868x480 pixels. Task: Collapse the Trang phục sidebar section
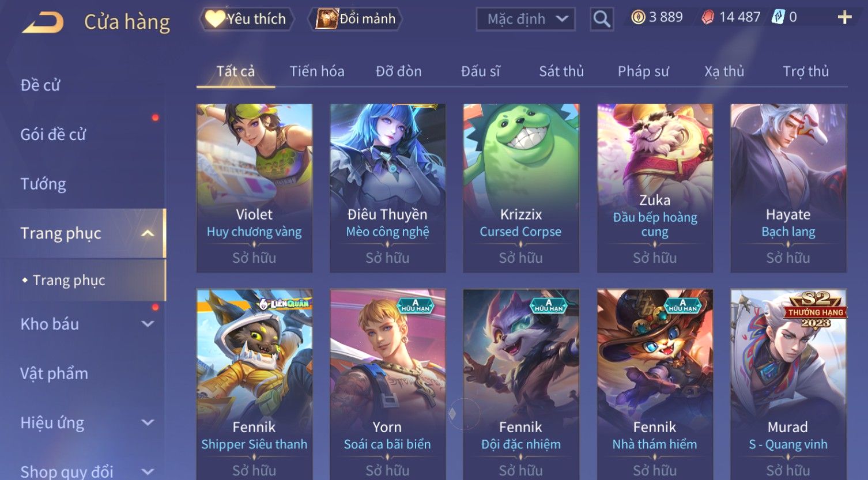coord(148,233)
